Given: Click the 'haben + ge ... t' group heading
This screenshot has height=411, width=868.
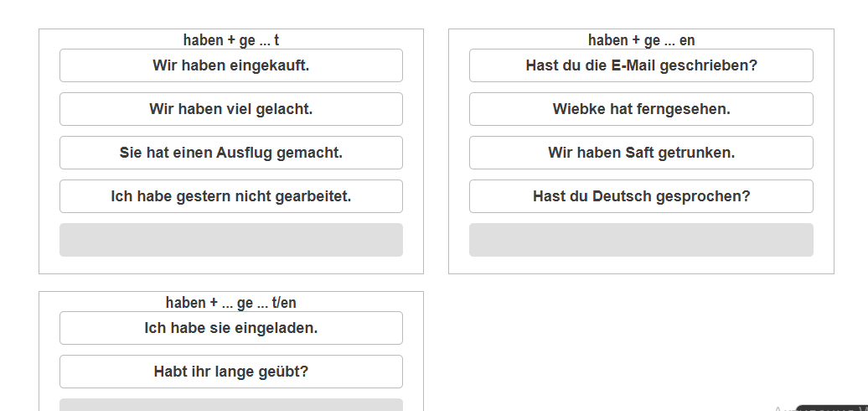Looking at the screenshot, I should point(231,40).
